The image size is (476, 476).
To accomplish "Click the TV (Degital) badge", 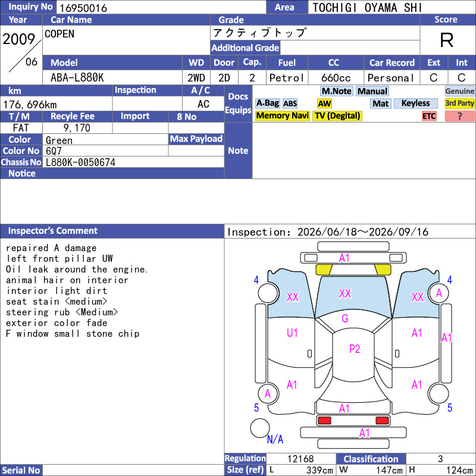I will click(337, 115).
